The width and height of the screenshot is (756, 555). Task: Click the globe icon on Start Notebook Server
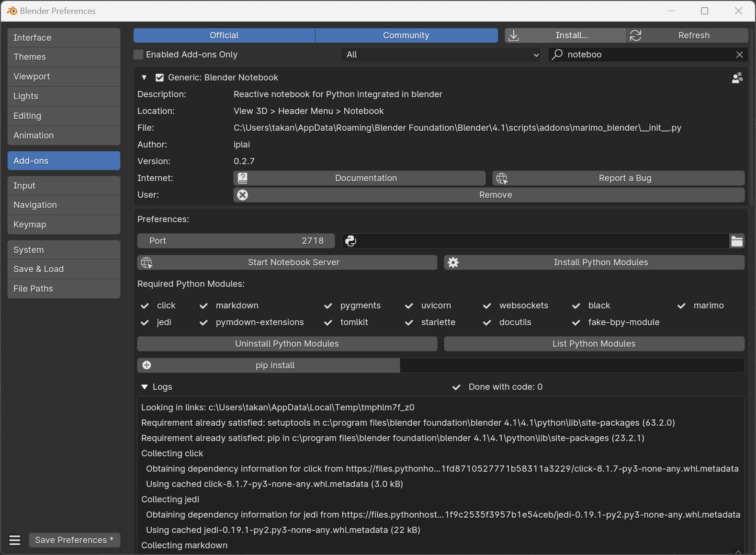click(x=147, y=262)
